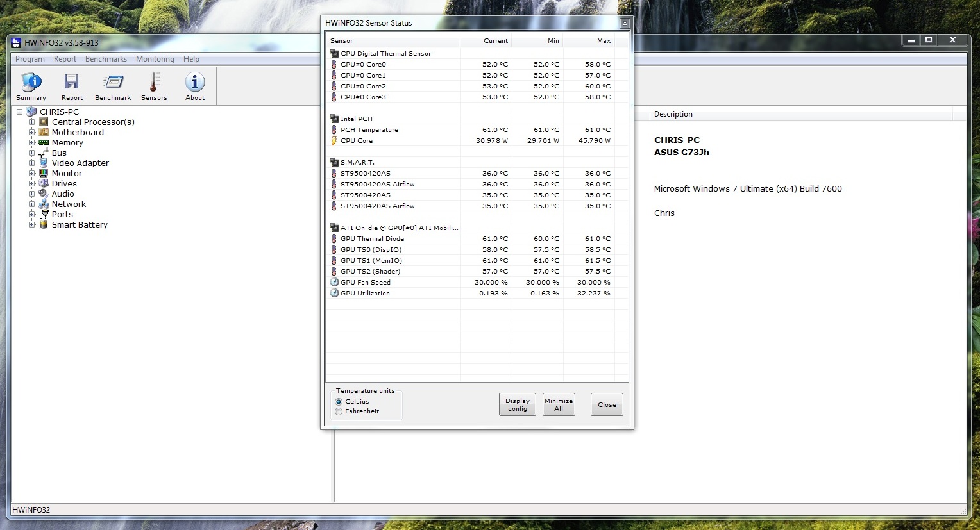Click the GPU Utilization gauge icon
Image resolution: width=980 pixels, height=530 pixels.
coord(334,293)
